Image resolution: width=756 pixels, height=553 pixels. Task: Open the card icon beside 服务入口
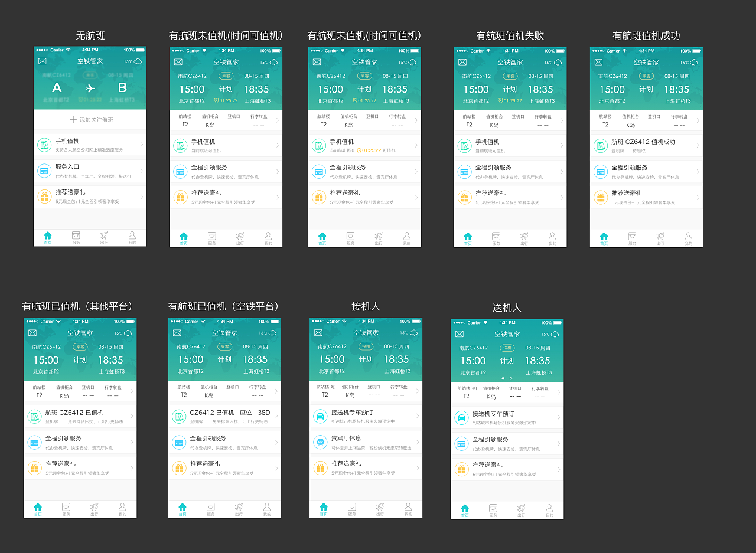click(44, 171)
